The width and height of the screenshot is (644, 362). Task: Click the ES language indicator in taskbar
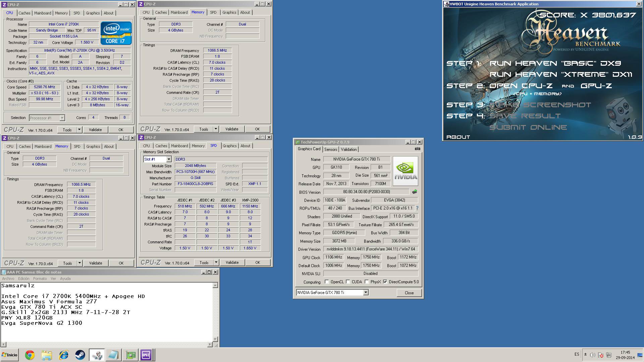(577, 354)
